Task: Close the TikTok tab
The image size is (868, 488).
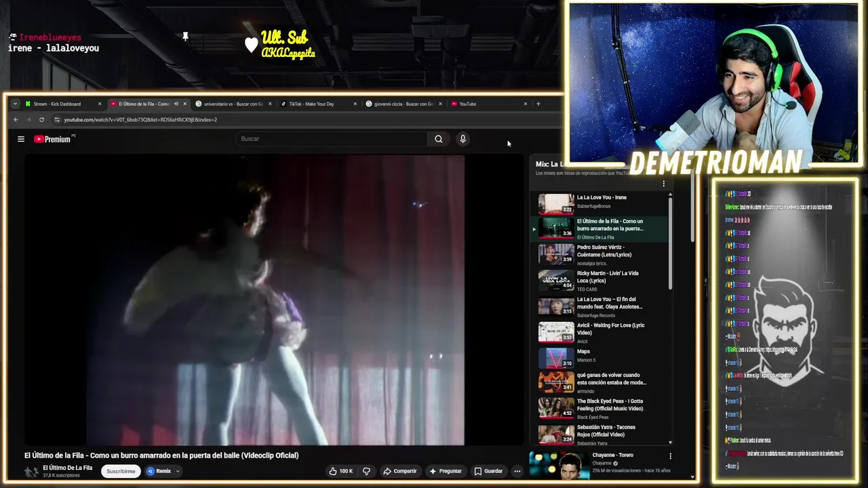Action: click(355, 104)
